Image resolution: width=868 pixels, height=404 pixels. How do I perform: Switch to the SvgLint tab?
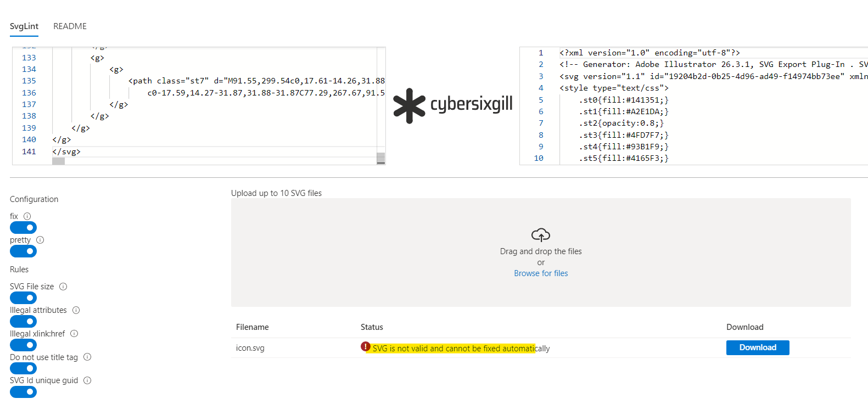(x=24, y=26)
